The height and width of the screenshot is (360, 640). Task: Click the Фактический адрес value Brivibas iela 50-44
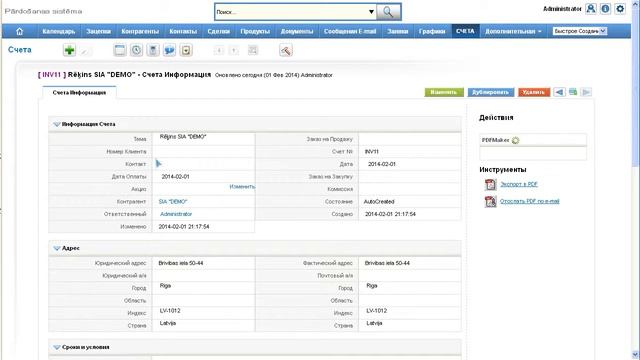[387, 263]
